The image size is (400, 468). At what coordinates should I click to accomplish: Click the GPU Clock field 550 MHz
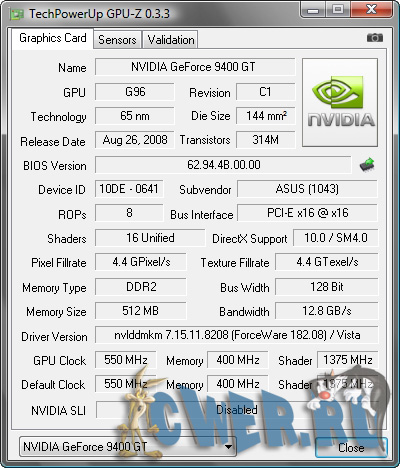coord(125,360)
